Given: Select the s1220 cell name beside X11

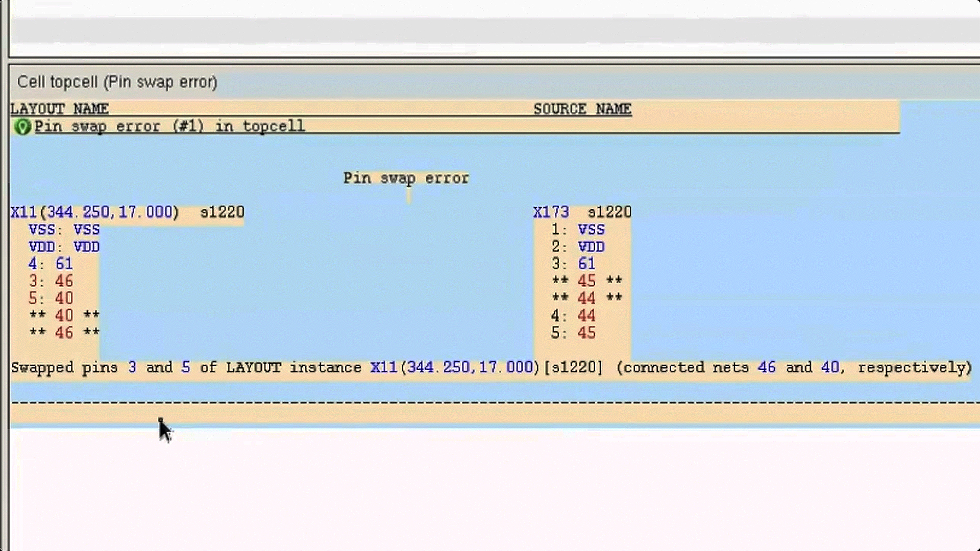Looking at the screenshot, I should click(x=226, y=212).
